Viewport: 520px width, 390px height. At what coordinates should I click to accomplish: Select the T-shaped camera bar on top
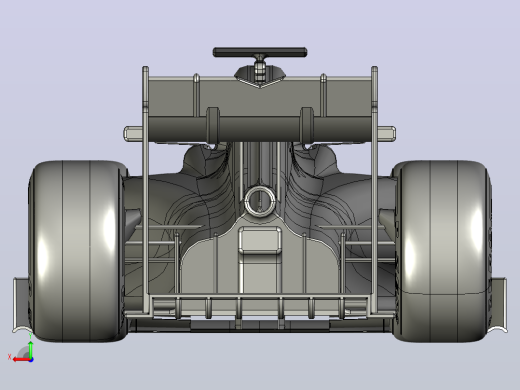tap(260, 52)
